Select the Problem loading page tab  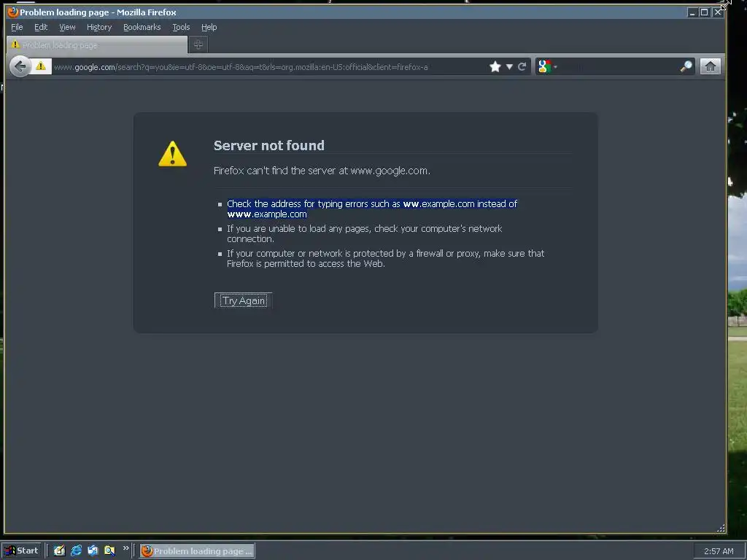(x=97, y=44)
